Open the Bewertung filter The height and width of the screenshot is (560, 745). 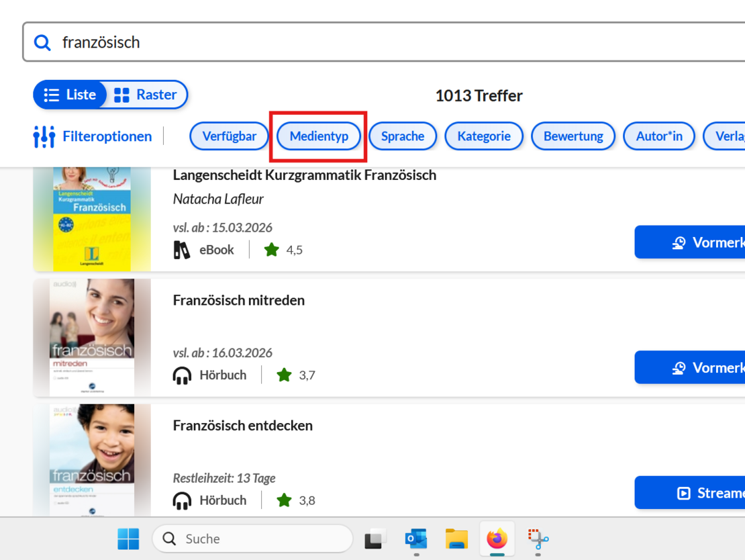(x=573, y=136)
